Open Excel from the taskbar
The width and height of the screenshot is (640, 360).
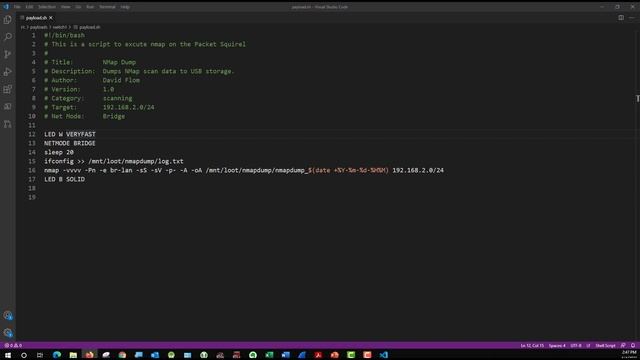(269, 355)
